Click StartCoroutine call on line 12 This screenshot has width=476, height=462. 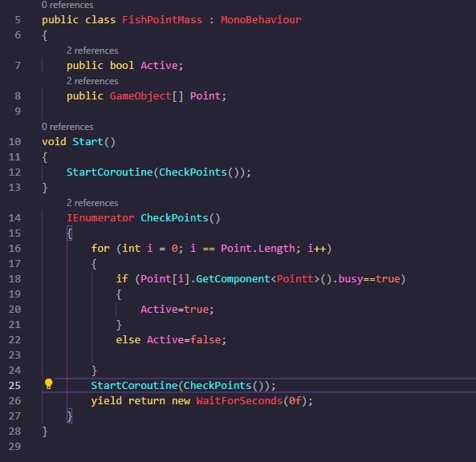[109, 172]
